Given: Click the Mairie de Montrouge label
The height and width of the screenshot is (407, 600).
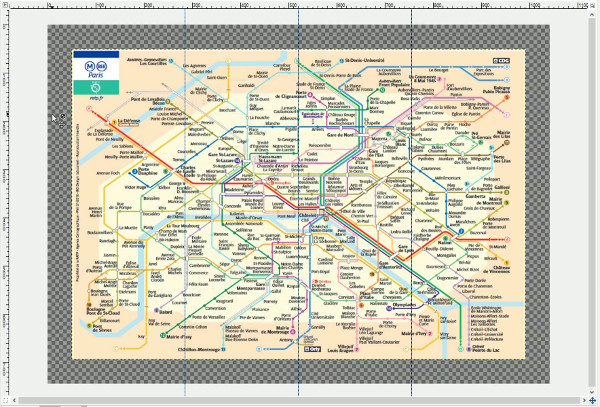Looking at the screenshot, I should click(275, 330).
